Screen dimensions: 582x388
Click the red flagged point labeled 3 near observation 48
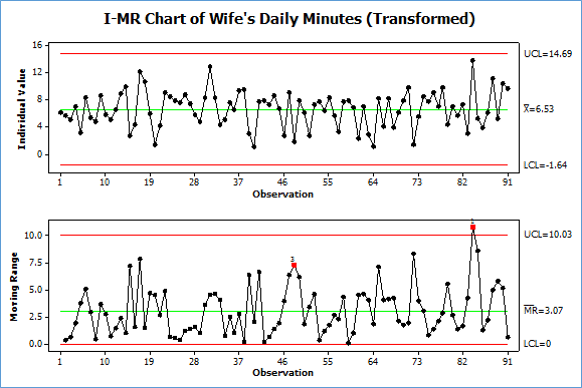pyautogui.click(x=294, y=265)
